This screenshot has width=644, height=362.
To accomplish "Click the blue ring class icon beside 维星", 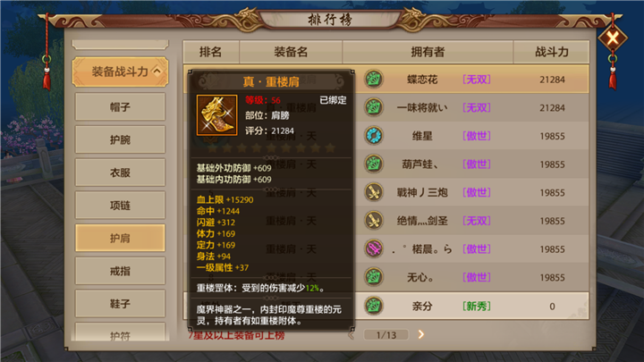I will [374, 136].
